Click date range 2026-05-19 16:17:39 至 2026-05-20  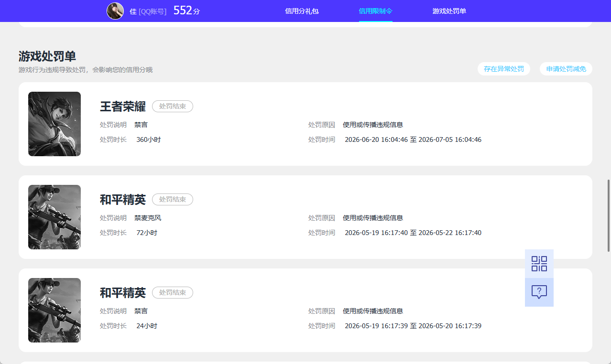(413, 326)
